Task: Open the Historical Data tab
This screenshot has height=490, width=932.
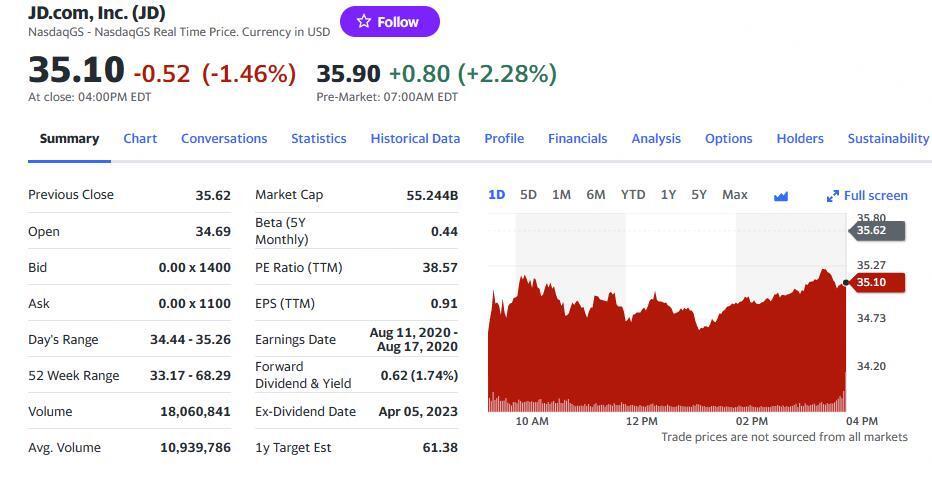Action: tap(415, 139)
